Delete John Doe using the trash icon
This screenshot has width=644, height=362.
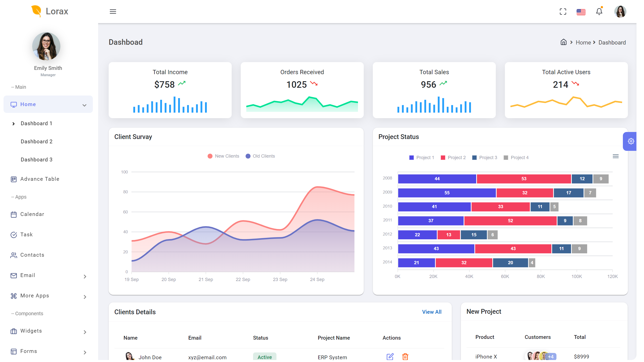[x=405, y=356]
